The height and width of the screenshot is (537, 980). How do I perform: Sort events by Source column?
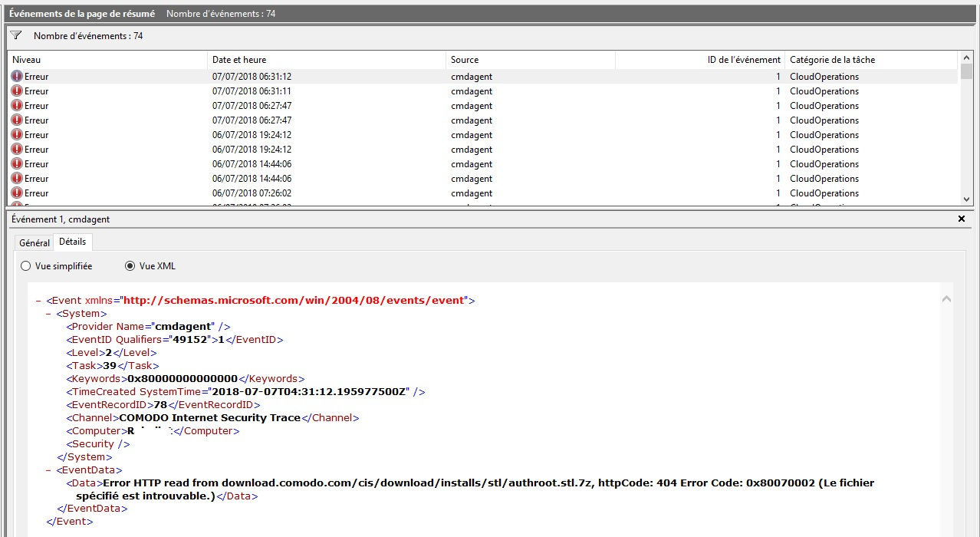(x=530, y=60)
